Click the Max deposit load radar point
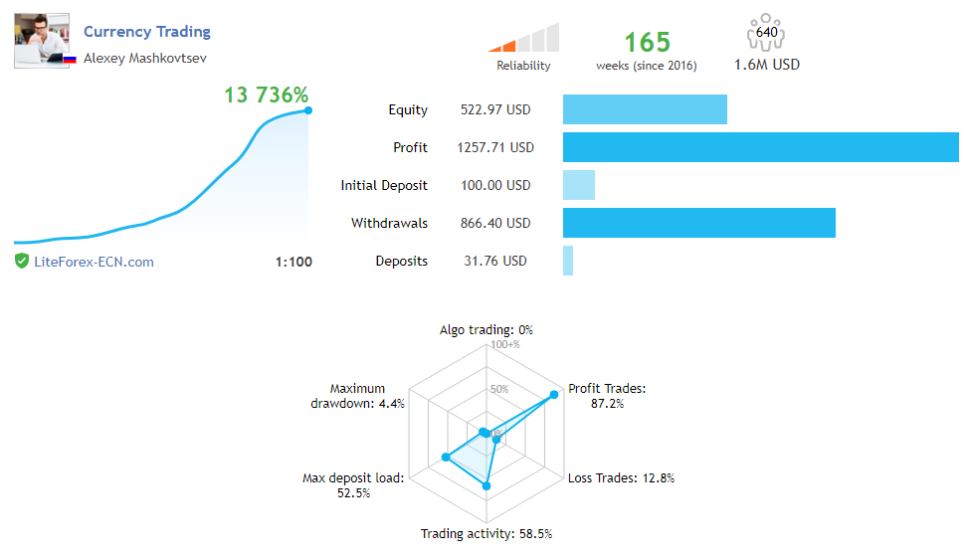 [447, 458]
